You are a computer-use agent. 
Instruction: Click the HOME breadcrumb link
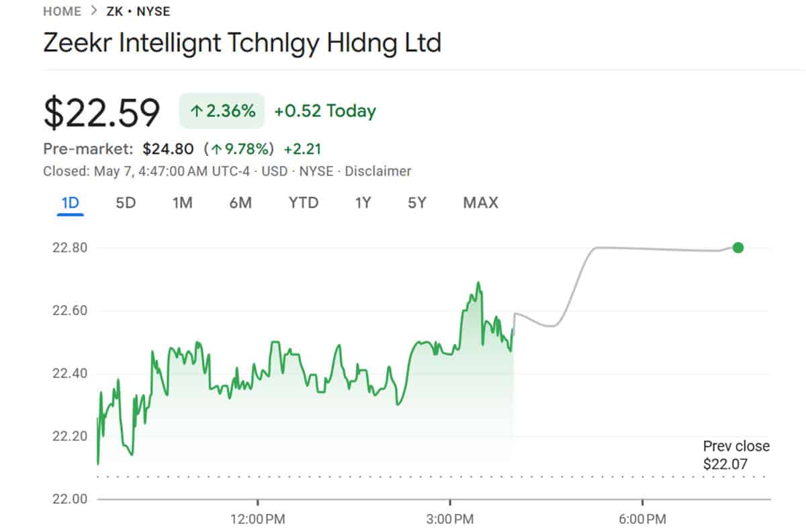pos(61,11)
